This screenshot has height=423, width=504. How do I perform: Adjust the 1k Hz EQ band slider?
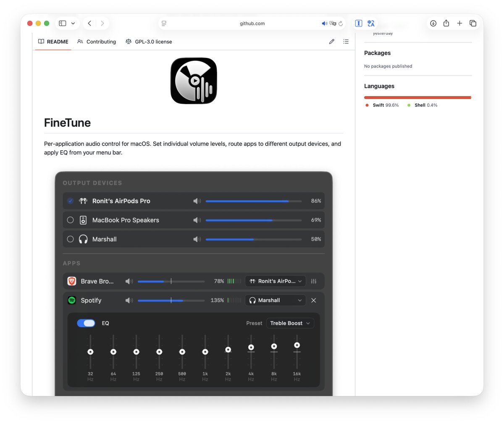tap(205, 352)
